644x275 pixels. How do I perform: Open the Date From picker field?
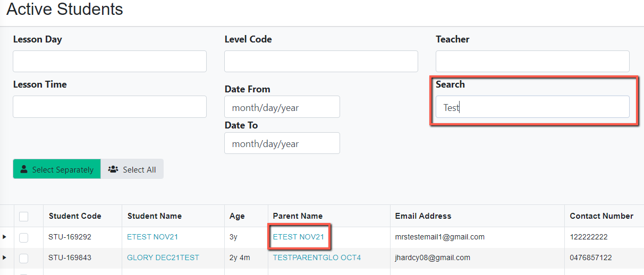pyautogui.click(x=282, y=107)
